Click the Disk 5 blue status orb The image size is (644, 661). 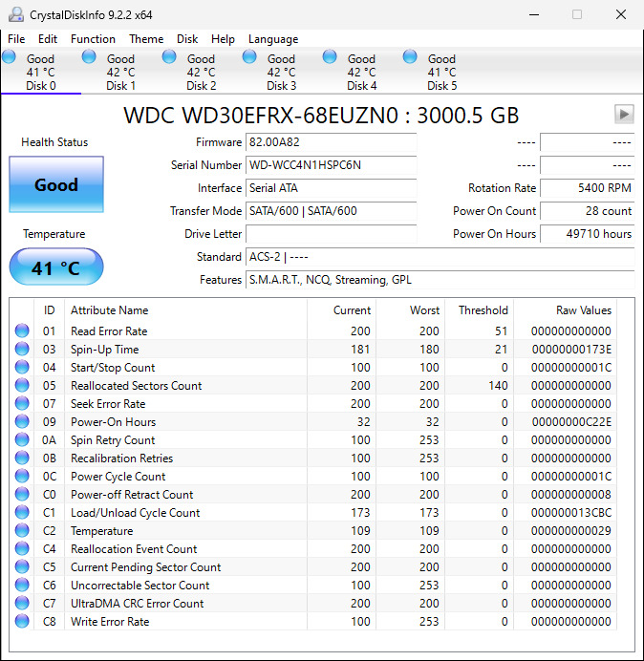(410, 56)
